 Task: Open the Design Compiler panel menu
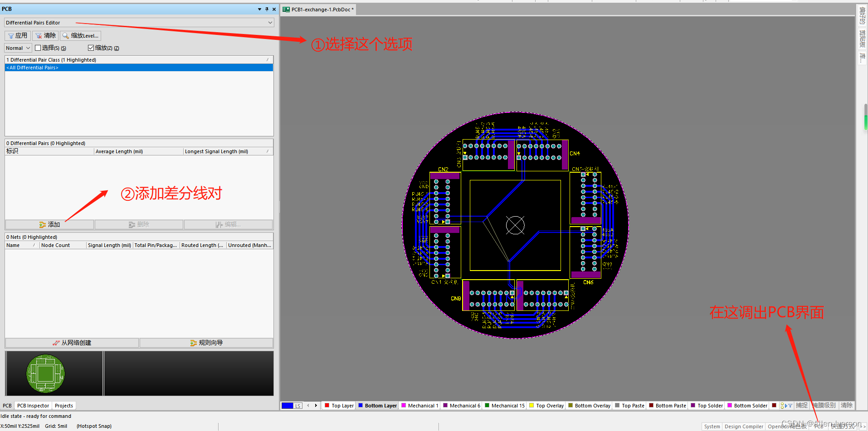(x=744, y=426)
